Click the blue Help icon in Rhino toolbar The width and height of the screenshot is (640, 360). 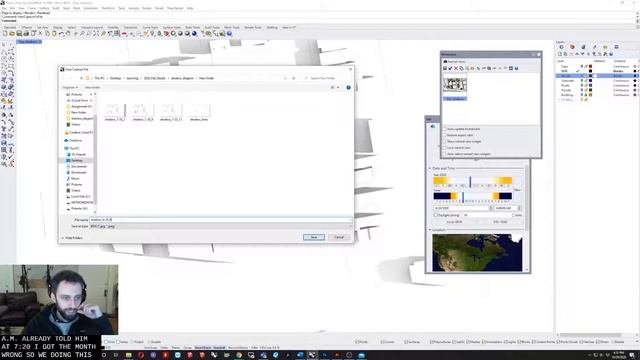pyautogui.click(x=229, y=33)
